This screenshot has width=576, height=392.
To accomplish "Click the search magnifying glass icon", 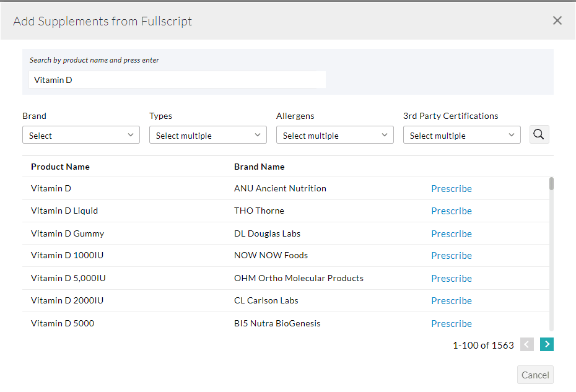I will [538, 134].
